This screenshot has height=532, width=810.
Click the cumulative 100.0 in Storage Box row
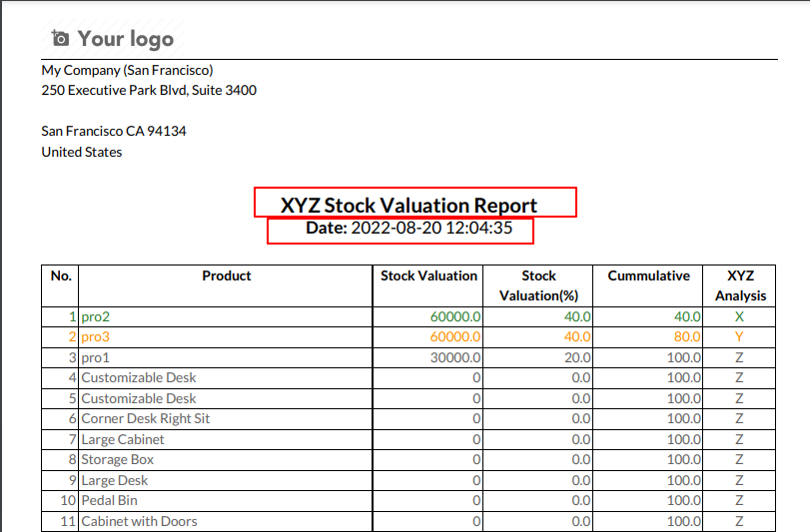click(684, 460)
